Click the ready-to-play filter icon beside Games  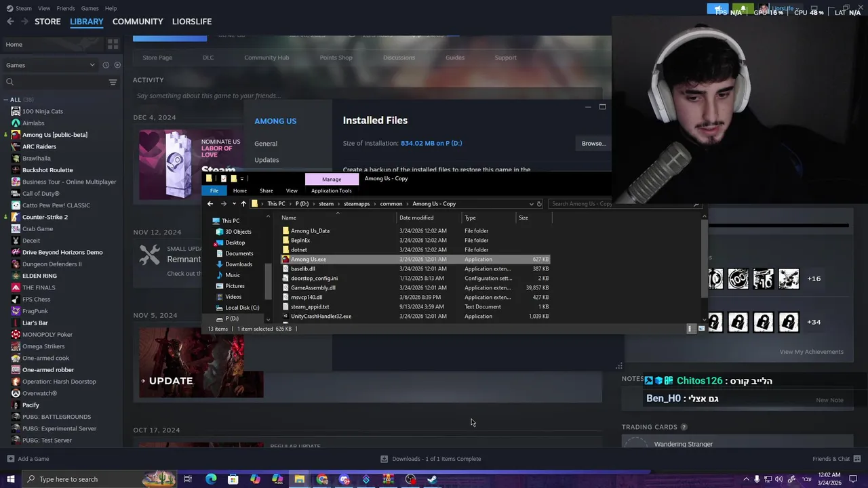click(117, 65)
